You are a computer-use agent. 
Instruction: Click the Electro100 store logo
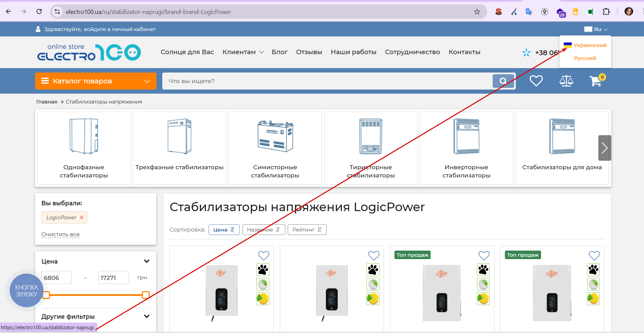pyautogui.click(x=89, y=52)
